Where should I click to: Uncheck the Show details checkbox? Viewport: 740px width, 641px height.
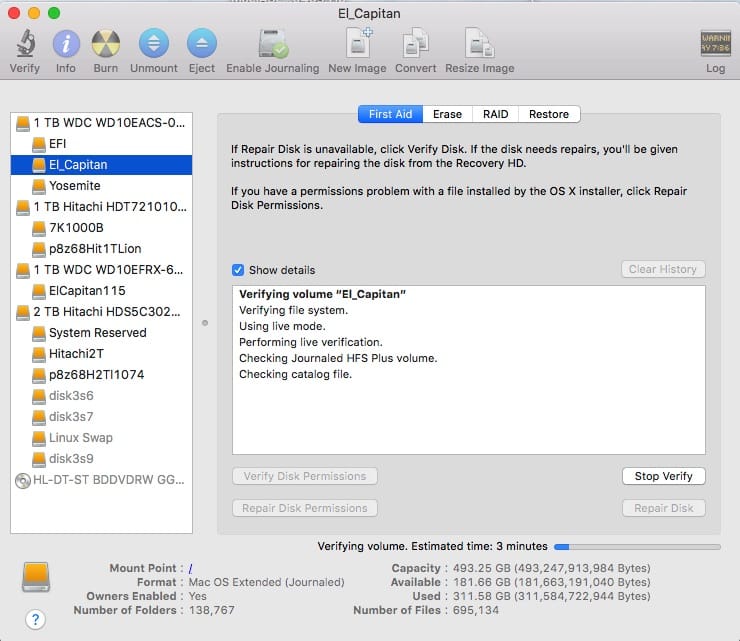point(238,270)
